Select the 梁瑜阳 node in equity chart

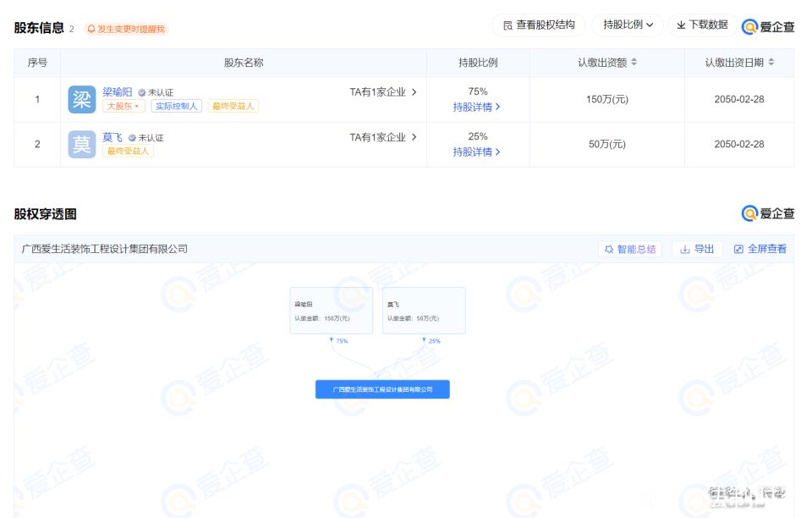click(331, 311)
